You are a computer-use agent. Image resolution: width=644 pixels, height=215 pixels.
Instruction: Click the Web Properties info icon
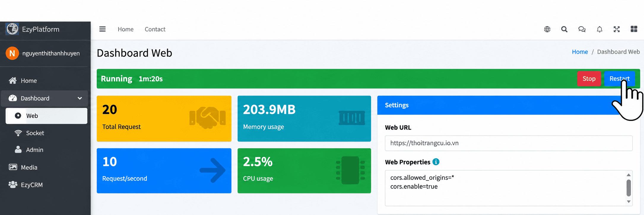[436, 162]
